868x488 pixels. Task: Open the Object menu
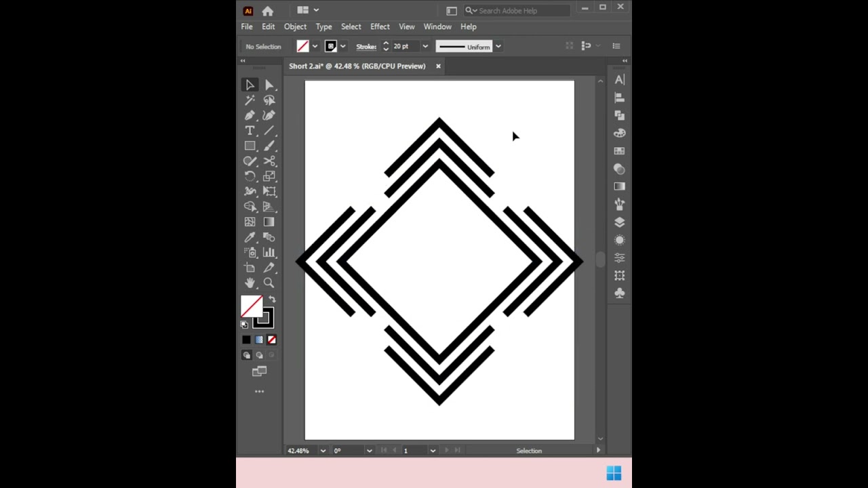coord(295,26)
